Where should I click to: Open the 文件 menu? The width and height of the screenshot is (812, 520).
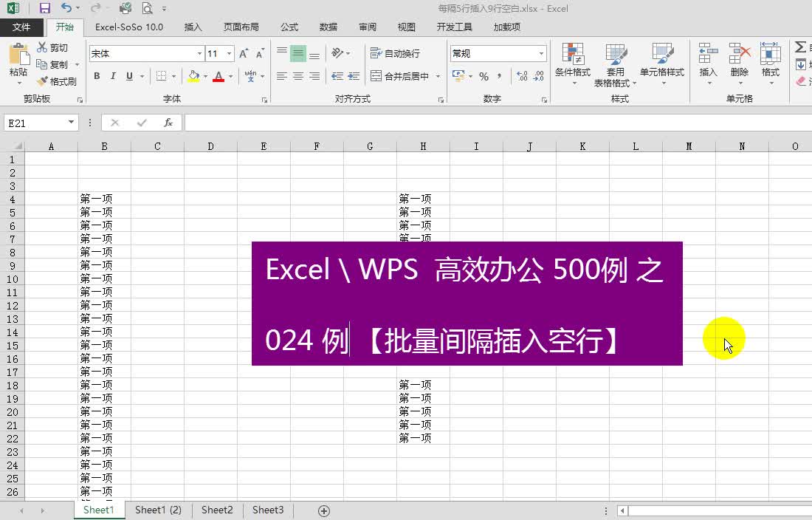22,27
